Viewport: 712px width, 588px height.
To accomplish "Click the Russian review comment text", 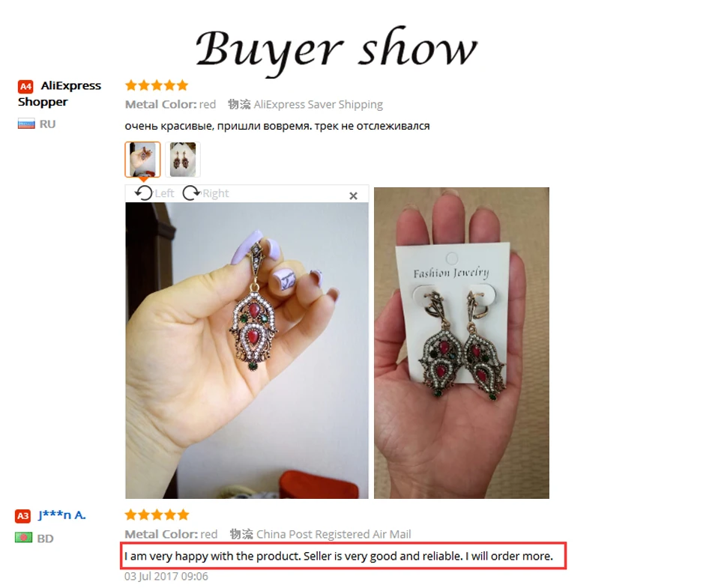I will pyautogui.click(x=277, y=126).
